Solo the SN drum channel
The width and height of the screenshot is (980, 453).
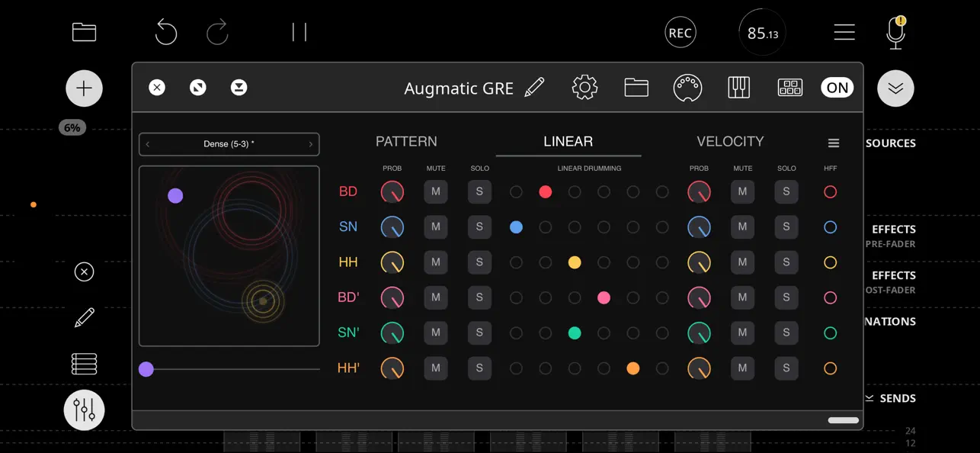pos(479,226)
